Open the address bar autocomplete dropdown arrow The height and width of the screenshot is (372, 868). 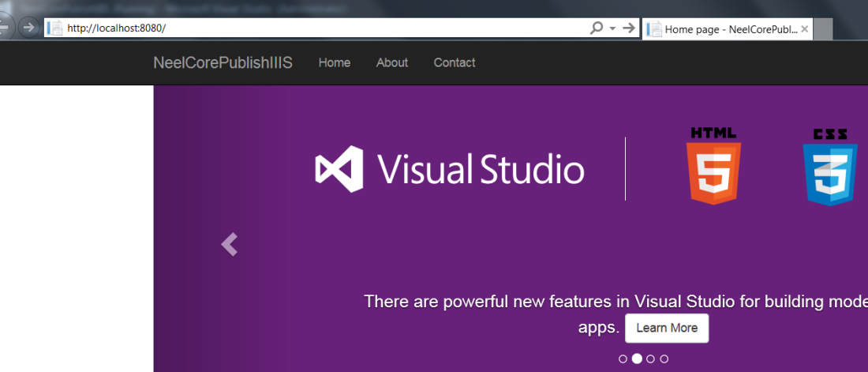click(x=612, y=28)
